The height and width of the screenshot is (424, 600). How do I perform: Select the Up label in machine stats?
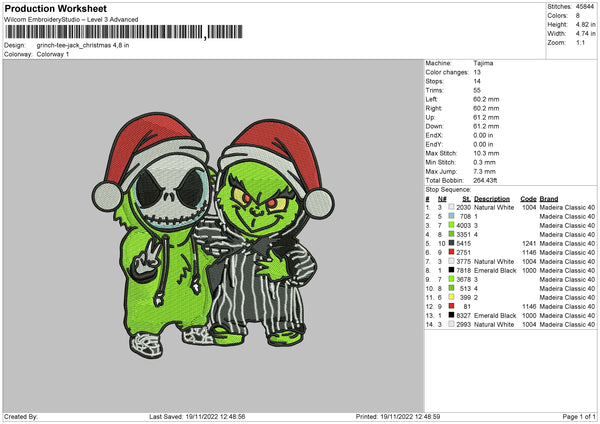coord(430,117)
